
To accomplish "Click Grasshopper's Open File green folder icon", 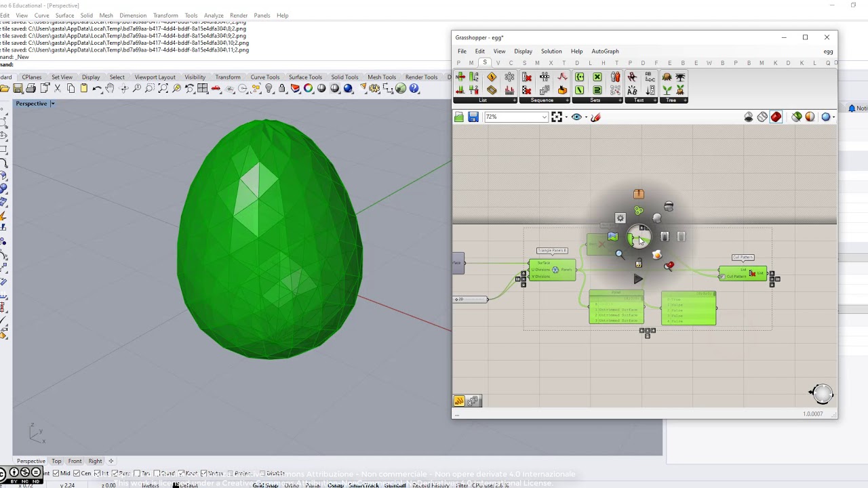I will coord(459,117).
